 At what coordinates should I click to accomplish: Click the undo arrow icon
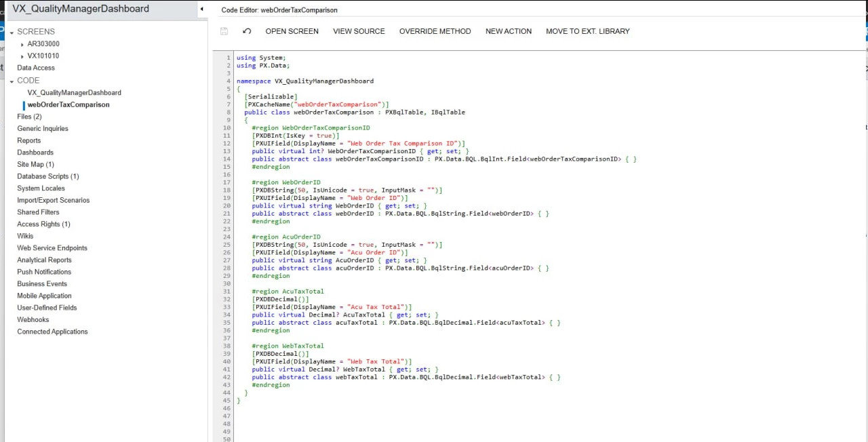coord(246,31)
